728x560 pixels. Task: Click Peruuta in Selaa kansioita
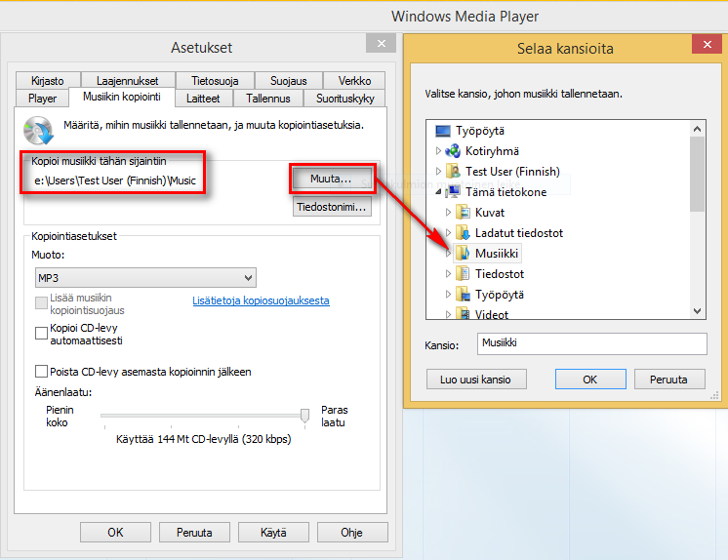click(668, 380)
